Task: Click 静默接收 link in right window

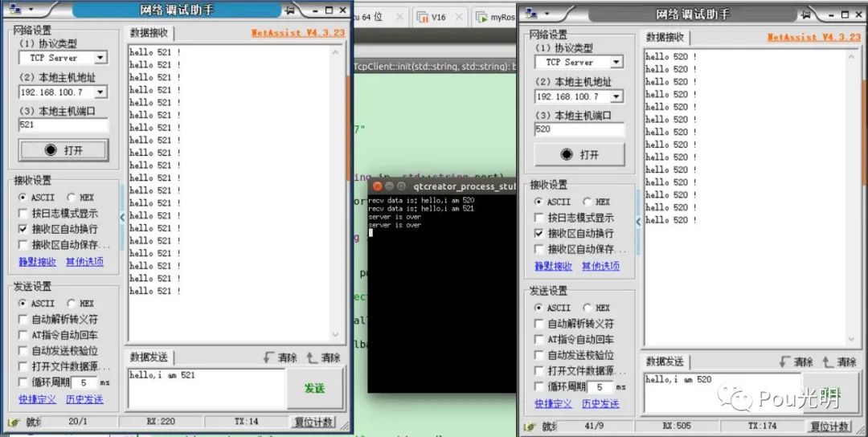Action: click(554, 266)
